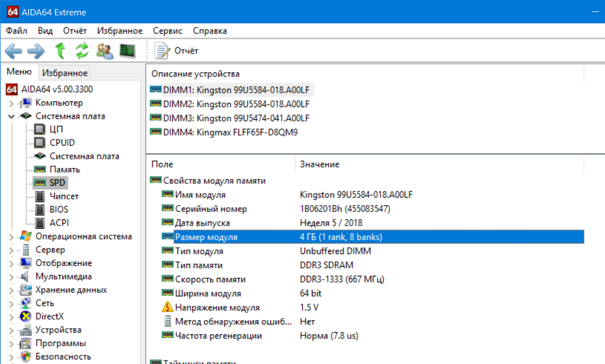Open the Сервис menu

(x=168, y=31)
